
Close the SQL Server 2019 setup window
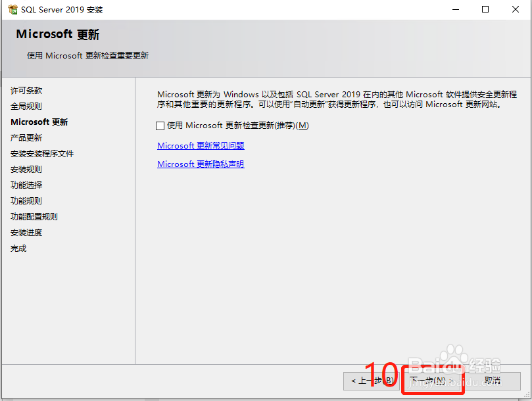pyautogui.click(x=516, y=9)
